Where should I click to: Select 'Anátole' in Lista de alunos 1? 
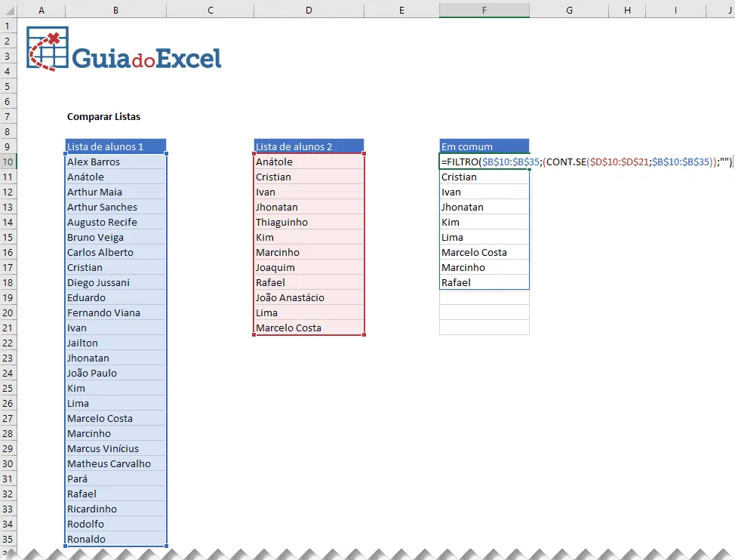click(x=115, y=177)
